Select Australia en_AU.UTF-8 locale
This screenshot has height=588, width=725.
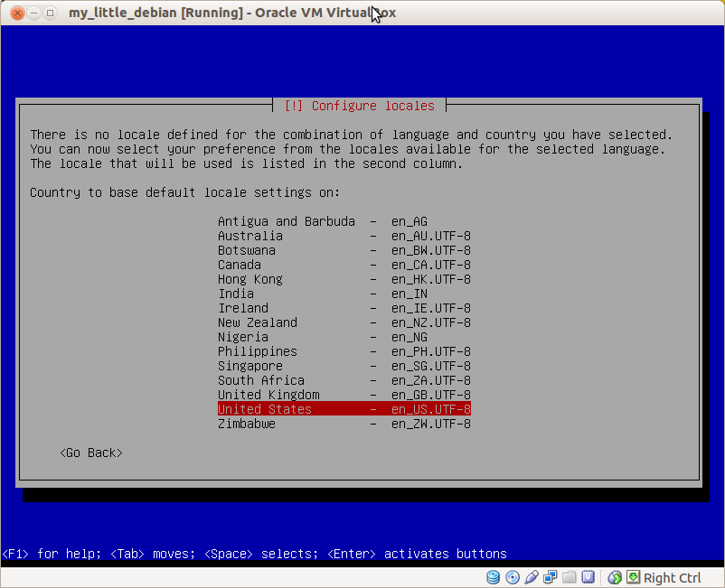(344, 236)
